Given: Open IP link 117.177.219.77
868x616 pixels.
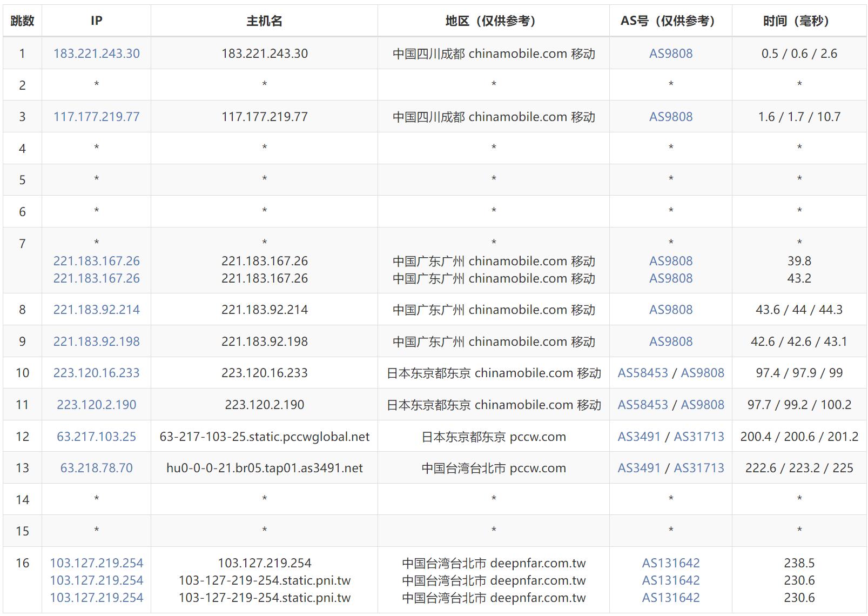Looking at the screenshot, I should point(96,117).
